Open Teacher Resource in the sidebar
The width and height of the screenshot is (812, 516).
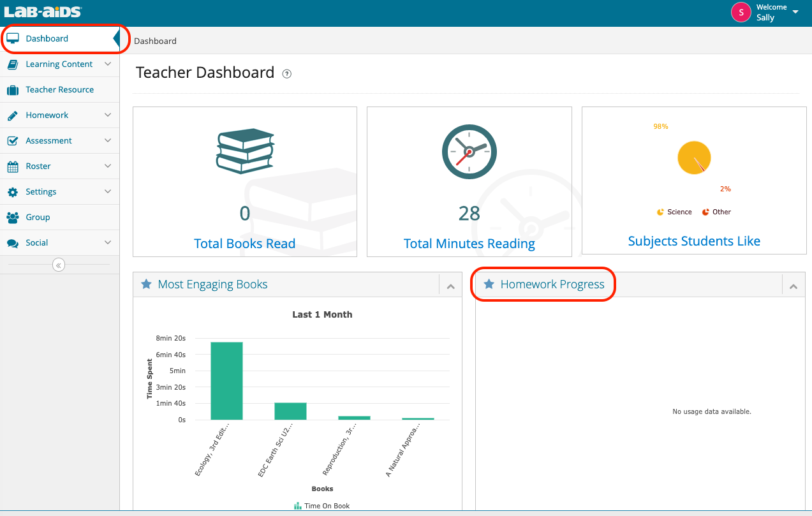tap(59, 90)
